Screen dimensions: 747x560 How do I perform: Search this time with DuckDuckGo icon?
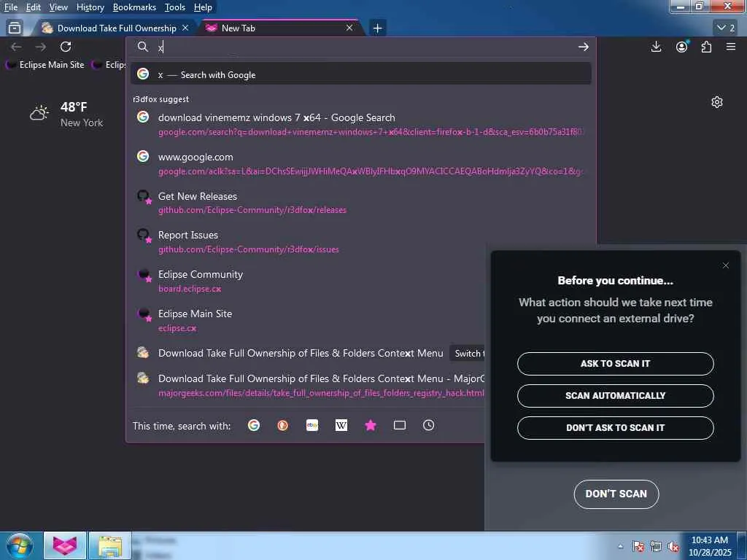point(283,425)
